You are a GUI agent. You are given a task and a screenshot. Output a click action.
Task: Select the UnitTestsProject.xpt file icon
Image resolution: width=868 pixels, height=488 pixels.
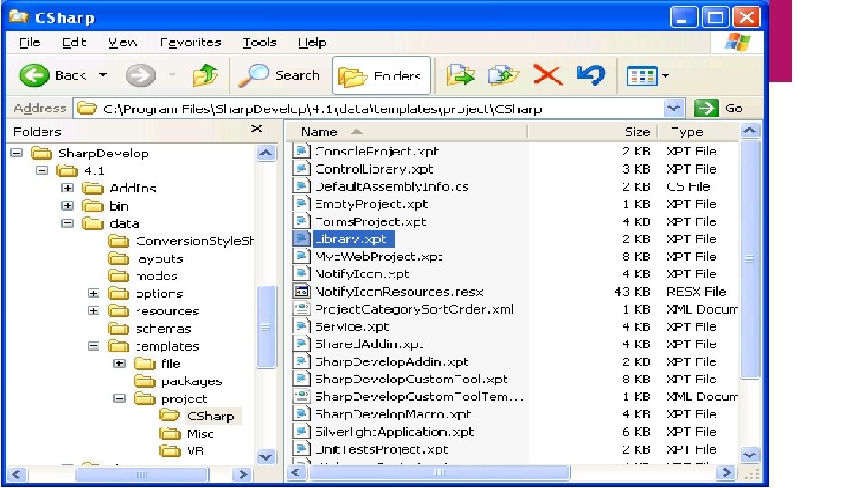(x=301, y=449)
